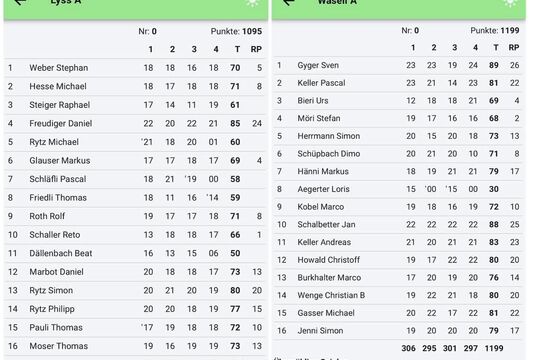
Task: Select the Aegerter Loris row
Action: point(398,189)
